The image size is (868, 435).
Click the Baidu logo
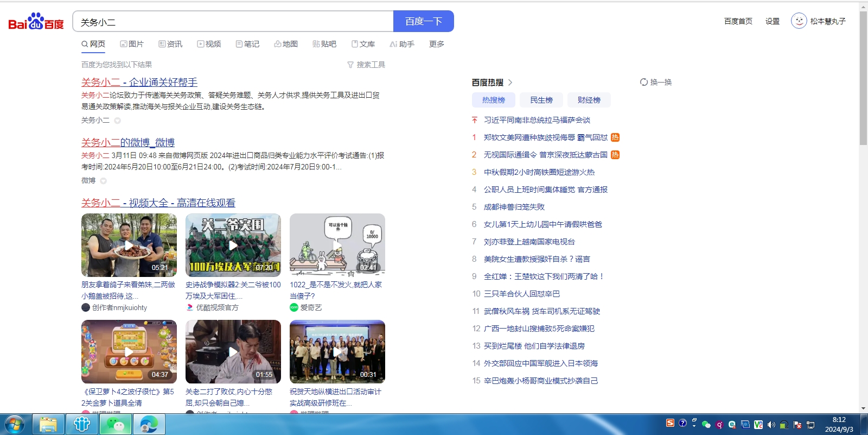pos(36,22)
